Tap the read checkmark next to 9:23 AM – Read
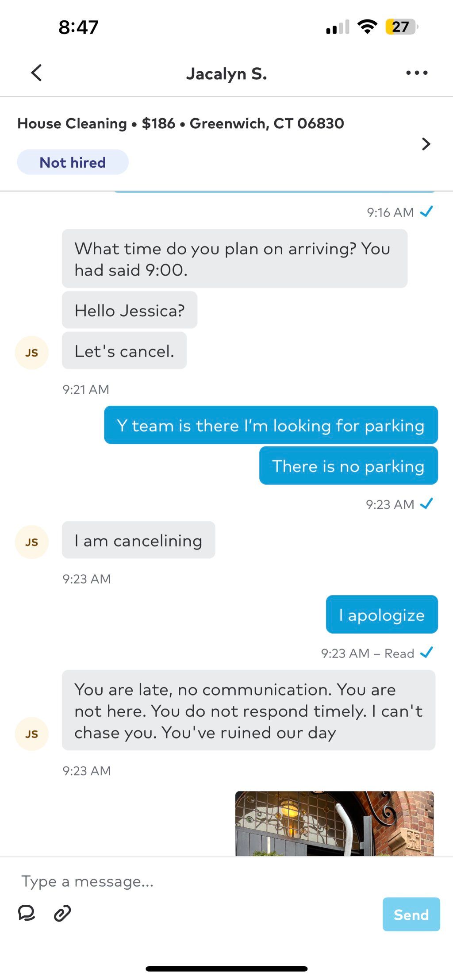This screenshot has width=453, height=980. pos(426,653)
